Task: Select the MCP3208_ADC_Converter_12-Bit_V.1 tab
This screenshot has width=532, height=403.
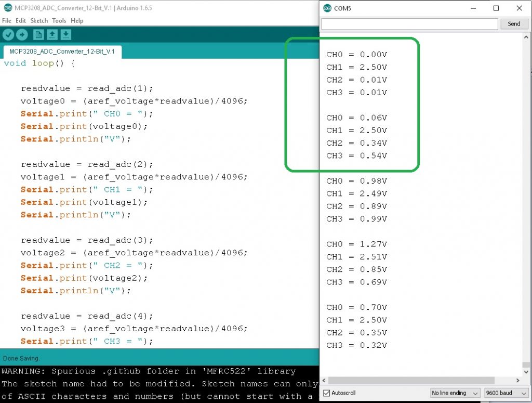Action: coord(62,51)
